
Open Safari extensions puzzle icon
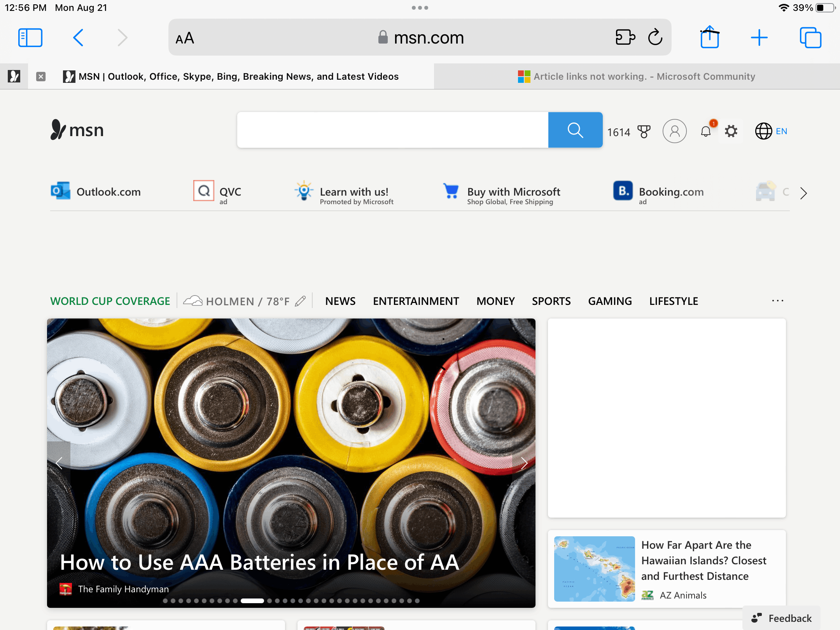625,38
